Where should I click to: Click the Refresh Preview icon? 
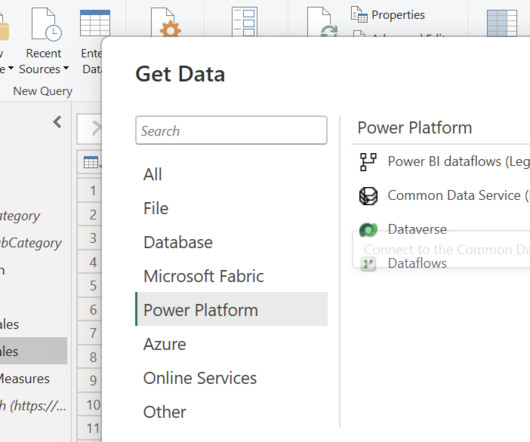322,22
